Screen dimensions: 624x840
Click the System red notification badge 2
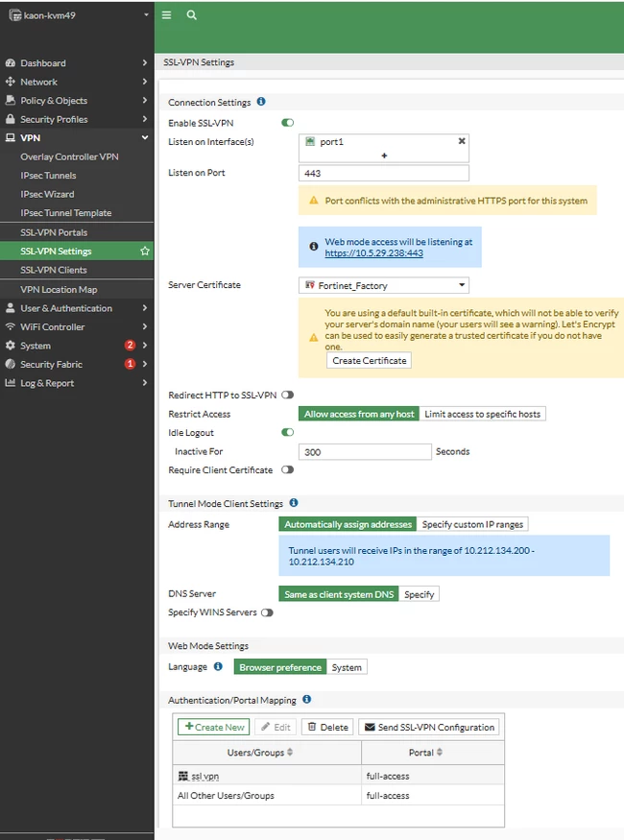(130, 345)
